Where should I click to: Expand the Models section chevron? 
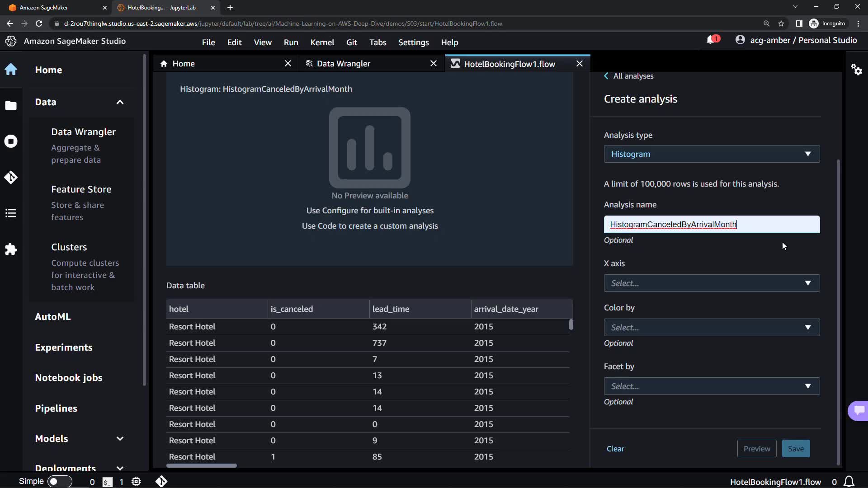point(120,439)
